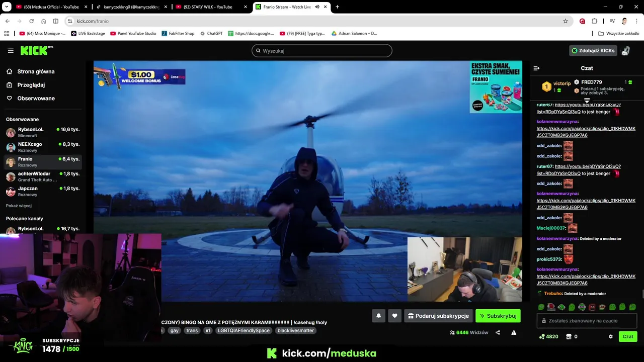
Task: Open the Chrome profile avatar
Action: (x=624, y=21)
